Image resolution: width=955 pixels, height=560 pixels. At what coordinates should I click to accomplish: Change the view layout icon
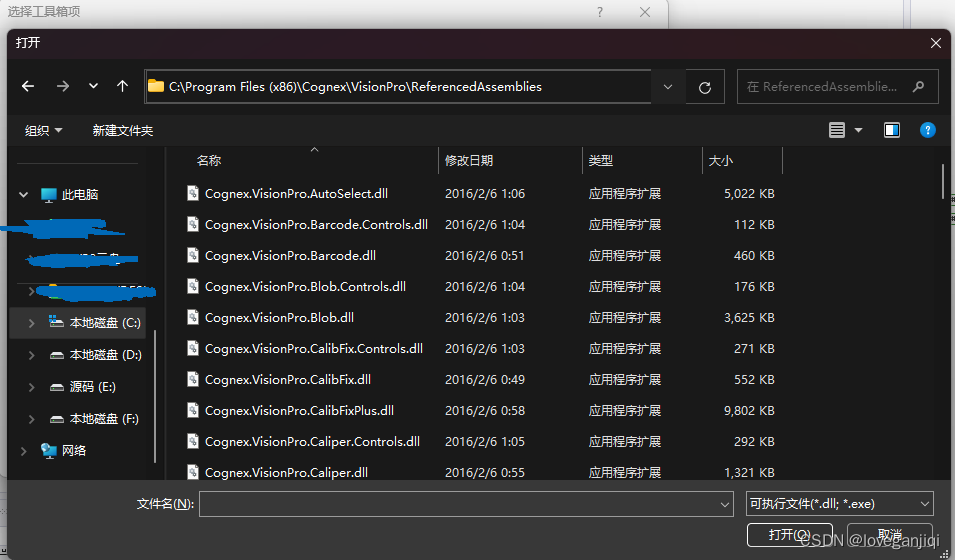coord(837,130)
